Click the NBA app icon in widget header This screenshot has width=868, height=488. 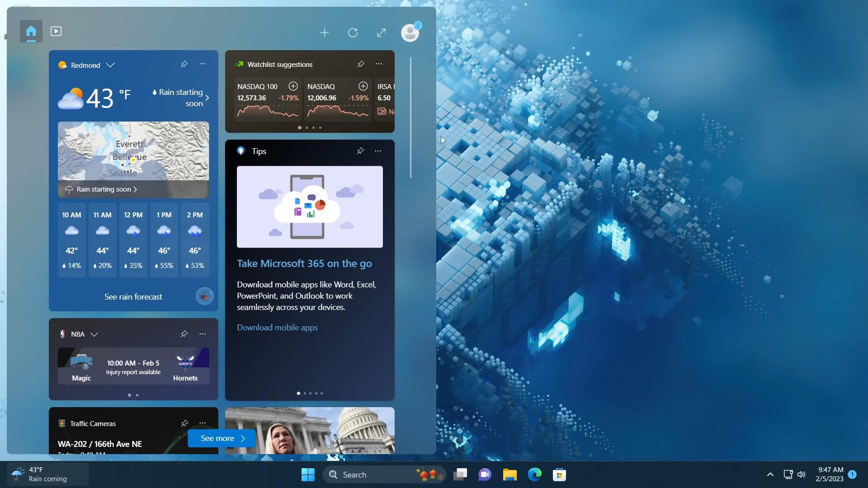(x=62, y=333)
